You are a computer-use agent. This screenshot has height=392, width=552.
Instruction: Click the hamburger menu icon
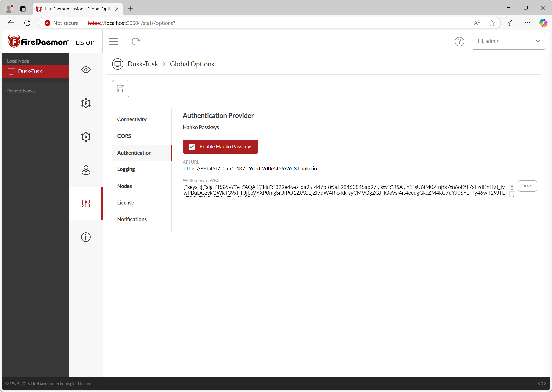(x=114, y=41)
